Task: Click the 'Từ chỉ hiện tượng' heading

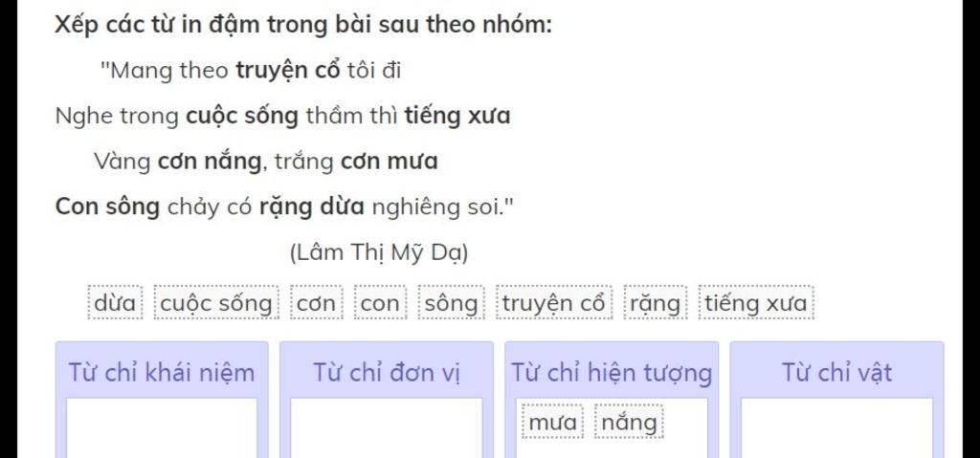Action: click(612, 372)
